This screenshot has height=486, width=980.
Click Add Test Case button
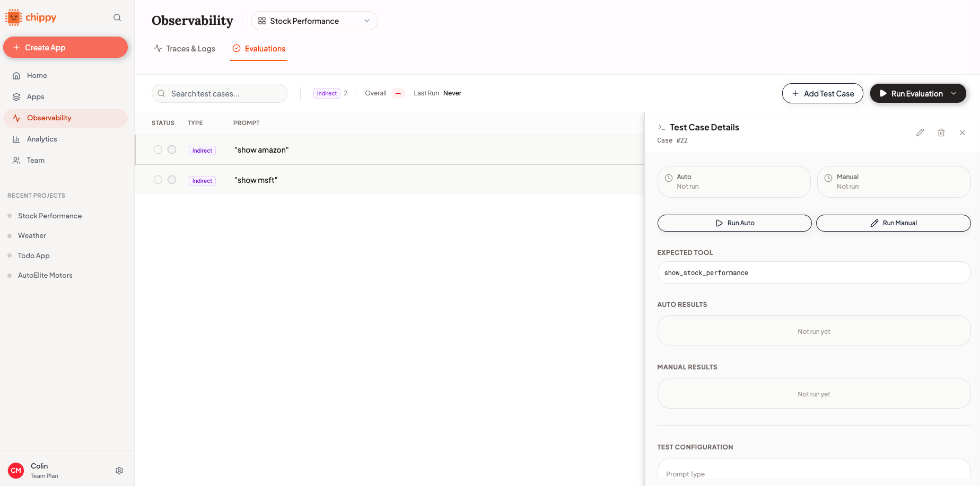[x=822, y=93]
